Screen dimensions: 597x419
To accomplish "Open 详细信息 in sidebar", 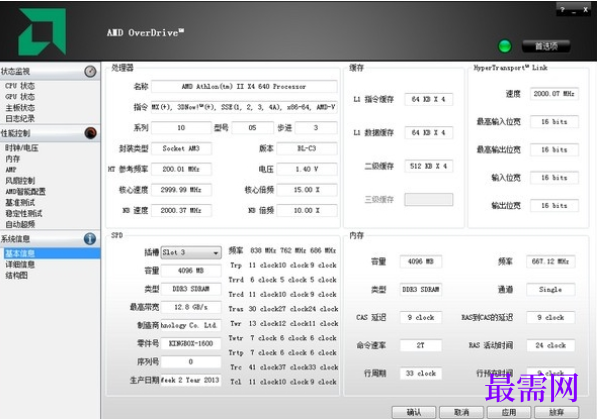I will pyautogui.click(x=20, y=264).
